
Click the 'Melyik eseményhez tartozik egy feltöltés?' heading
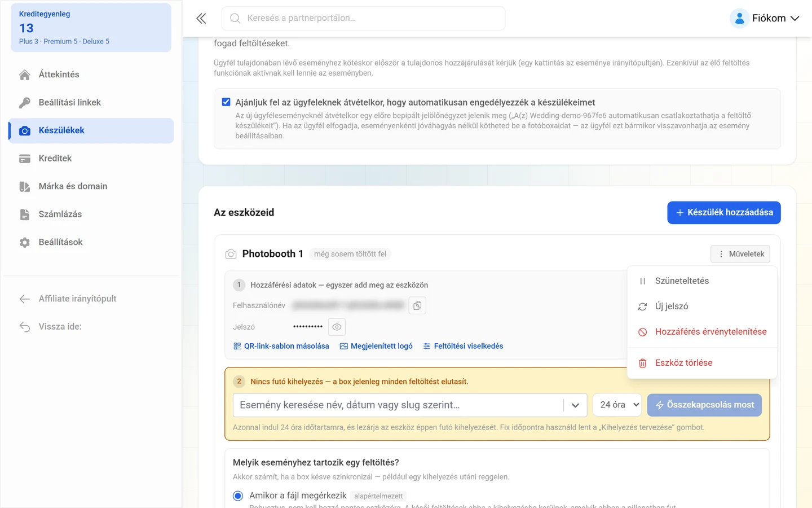(x=316, y=463)
